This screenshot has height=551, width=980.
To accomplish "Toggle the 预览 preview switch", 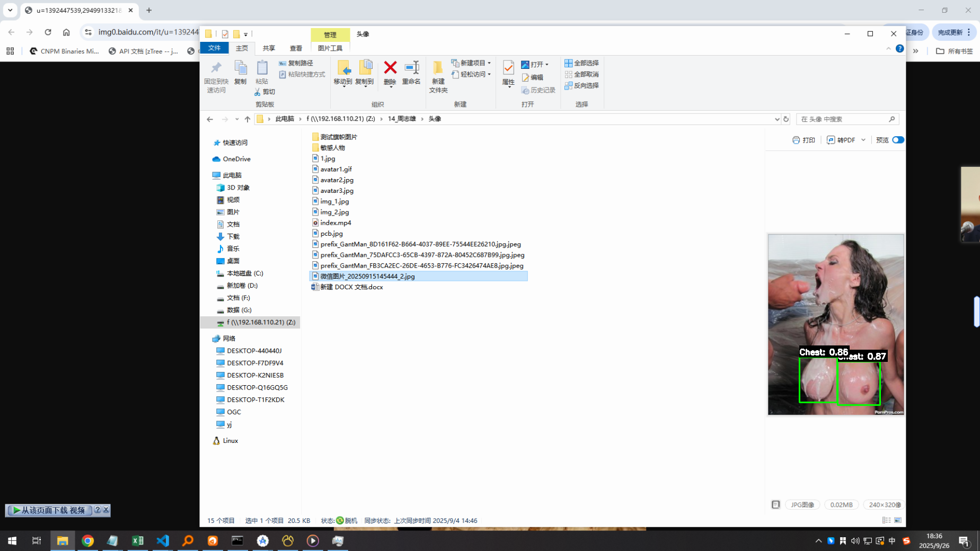I will tap(897, 140).
